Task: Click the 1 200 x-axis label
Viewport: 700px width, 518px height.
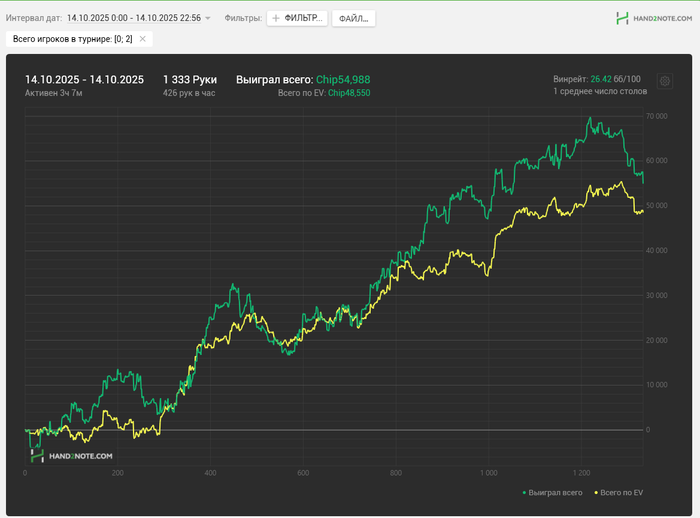Action: [x=581, y=473]
